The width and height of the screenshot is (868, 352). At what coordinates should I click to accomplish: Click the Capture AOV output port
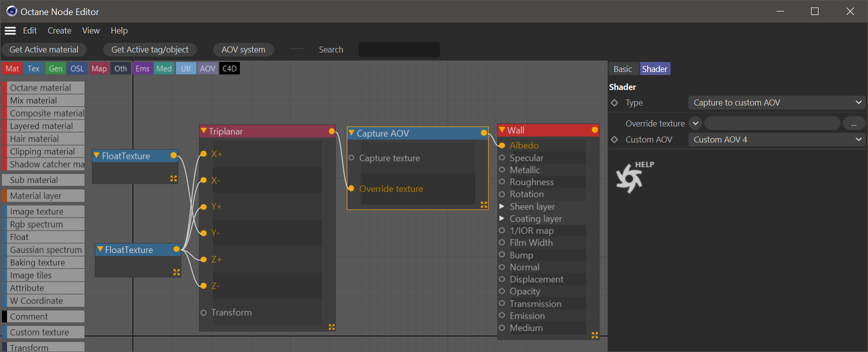pyautogui.click(x=484, y=133)
